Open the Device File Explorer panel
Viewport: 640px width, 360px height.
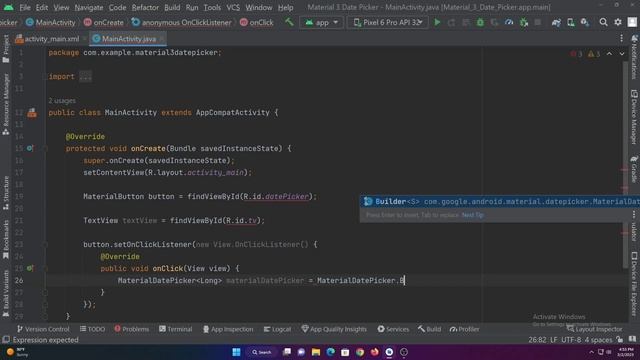pos(634,284)
